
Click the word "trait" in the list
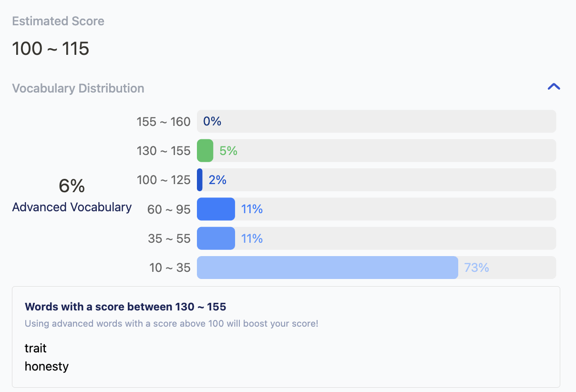tap(36, 348)
